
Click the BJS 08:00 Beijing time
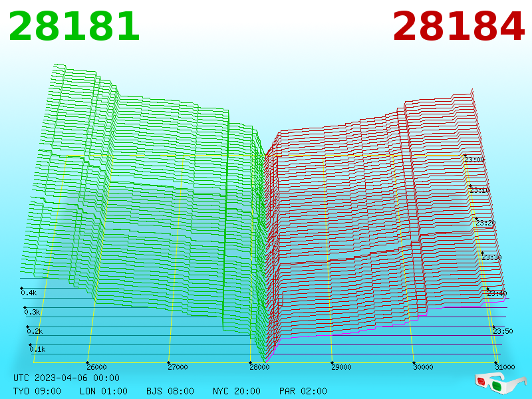point(170,391)
